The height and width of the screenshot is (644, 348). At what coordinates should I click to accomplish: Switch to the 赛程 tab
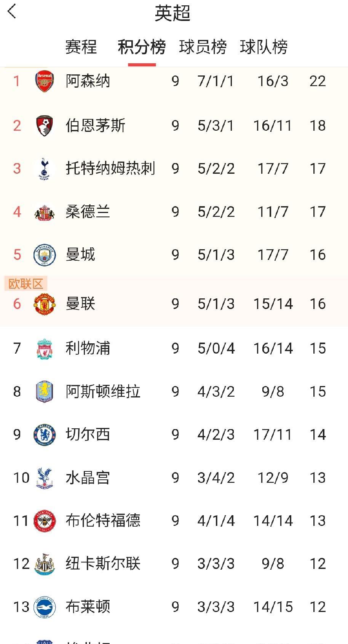(x=81, y=47)
